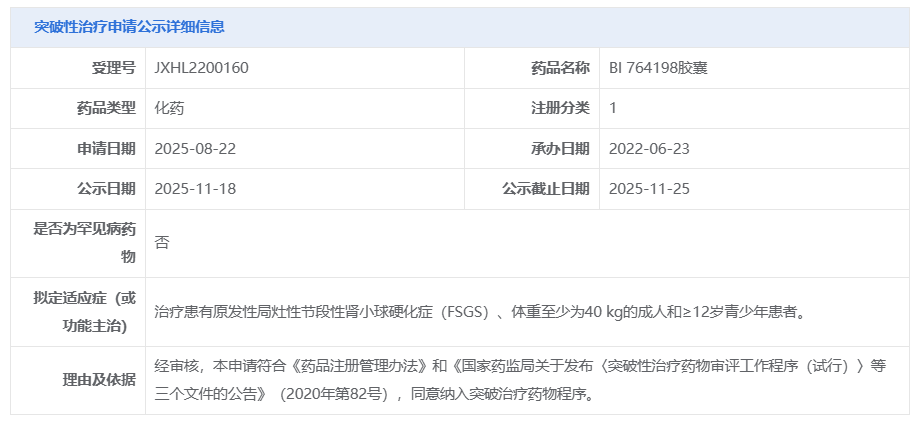
Task: Select the acceptance number JXHL2200160
Action: pyautogui.click(x=202, y=68)
